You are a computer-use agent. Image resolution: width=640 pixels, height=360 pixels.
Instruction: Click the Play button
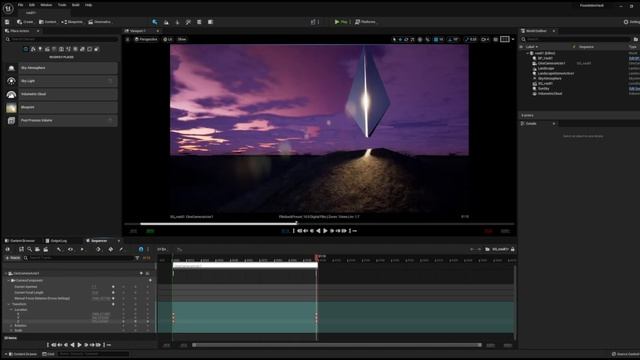pos(341,22)
